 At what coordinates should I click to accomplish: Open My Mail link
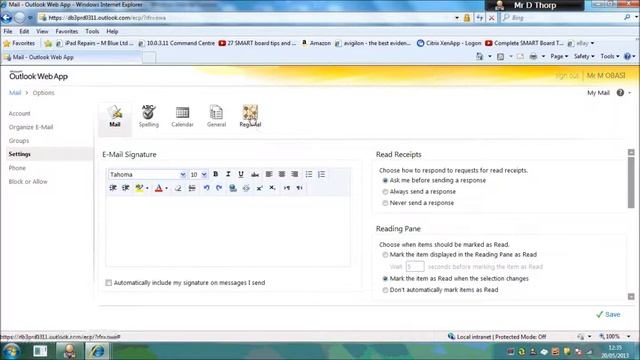pos(598,93)
